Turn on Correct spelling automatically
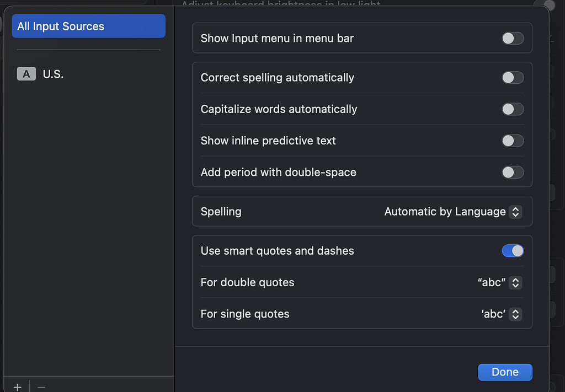 click(512, 77)
